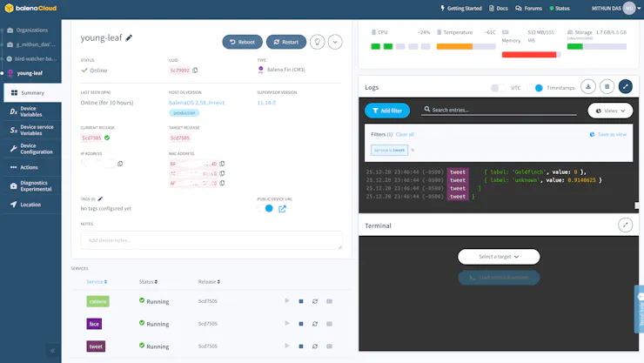The width and height of the screenshot is (644, 363).
Task: Clear the logs with trash icon
Action: pyautogui.click(x=607, y=87)
